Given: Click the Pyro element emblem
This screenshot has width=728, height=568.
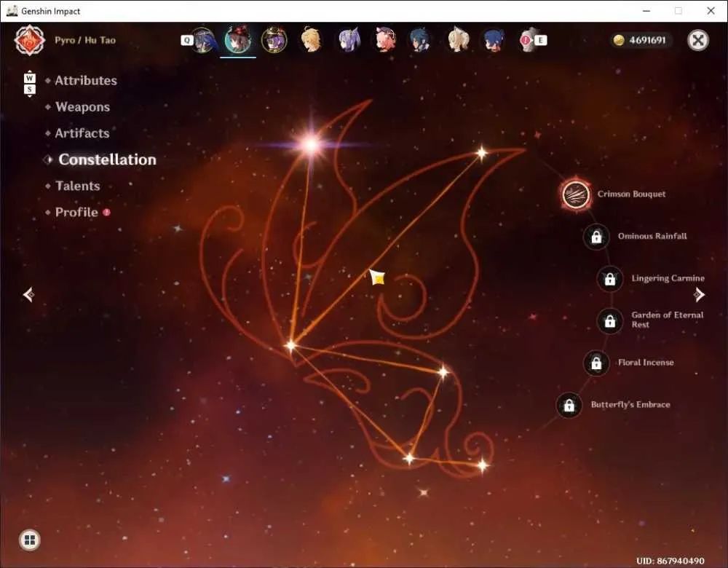Looking at the screenshot, I should pos(29,40).
